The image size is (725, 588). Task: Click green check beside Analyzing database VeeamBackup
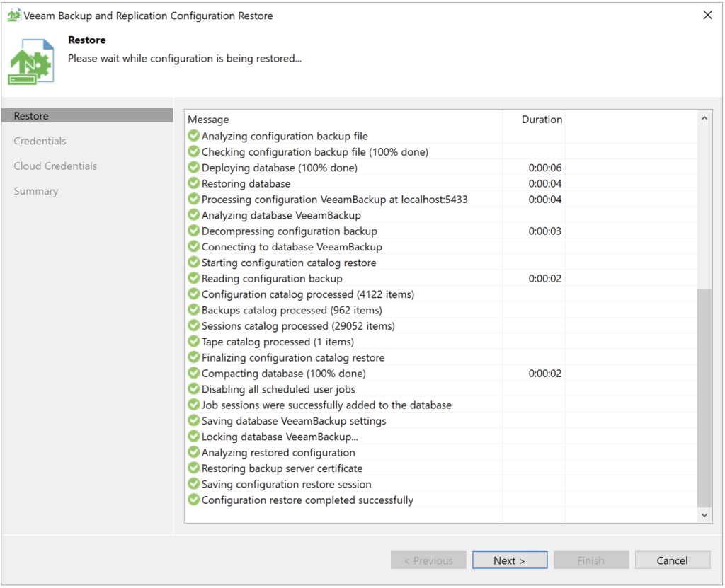pos(194,215)
